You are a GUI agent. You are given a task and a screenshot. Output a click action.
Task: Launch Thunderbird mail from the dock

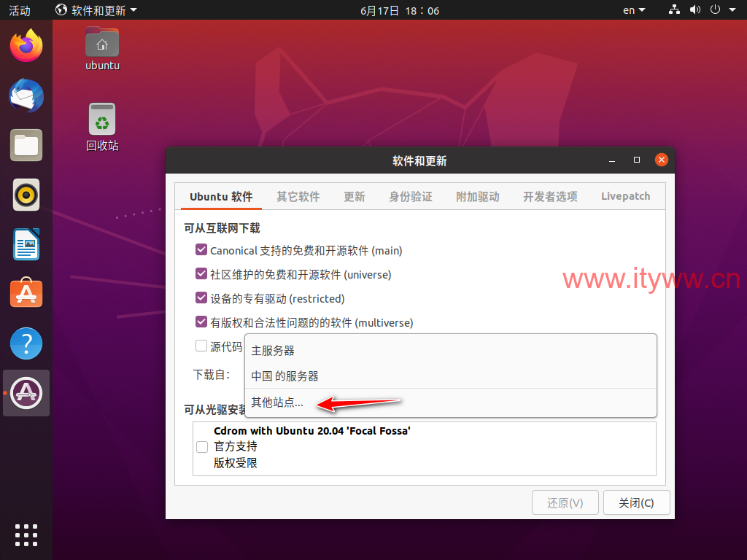(x=26, y=96)
